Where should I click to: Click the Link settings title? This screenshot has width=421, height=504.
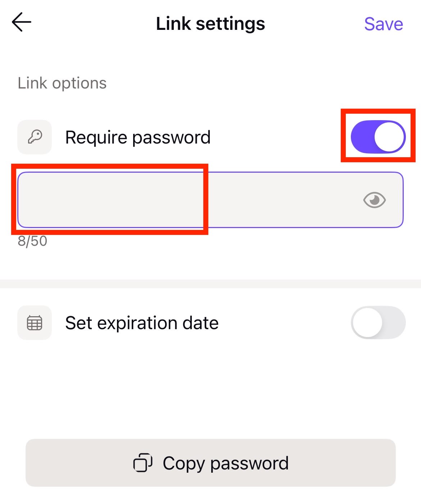coord(210,23)
